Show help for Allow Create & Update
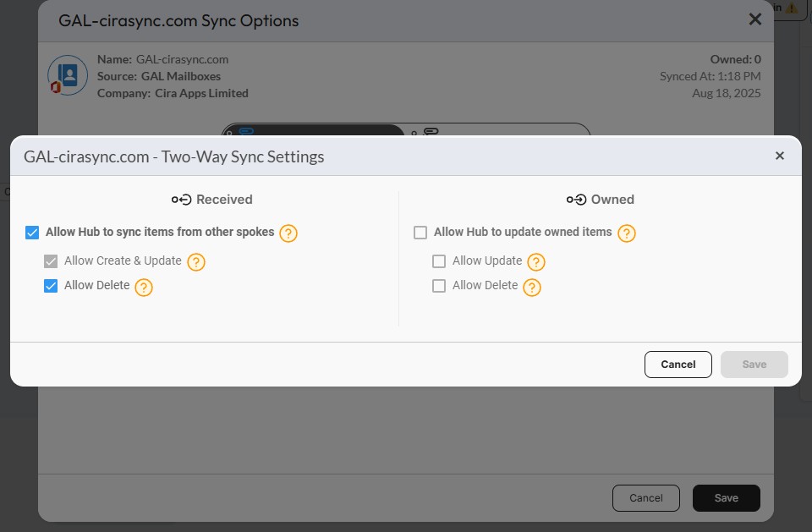This screenshot has width=812, height=532. point(196,262)
